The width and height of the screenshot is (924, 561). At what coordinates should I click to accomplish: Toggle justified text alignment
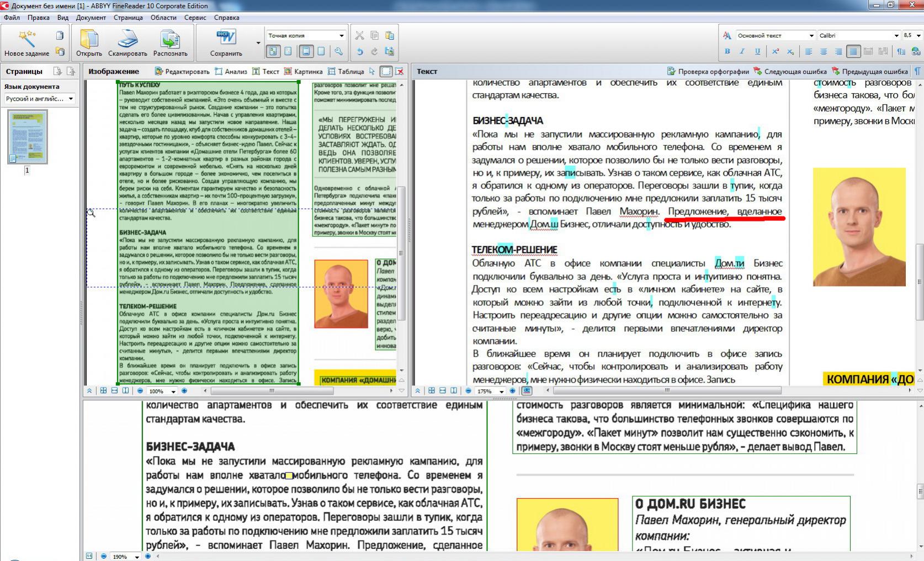pyautogui.click(x=853, y=51)
